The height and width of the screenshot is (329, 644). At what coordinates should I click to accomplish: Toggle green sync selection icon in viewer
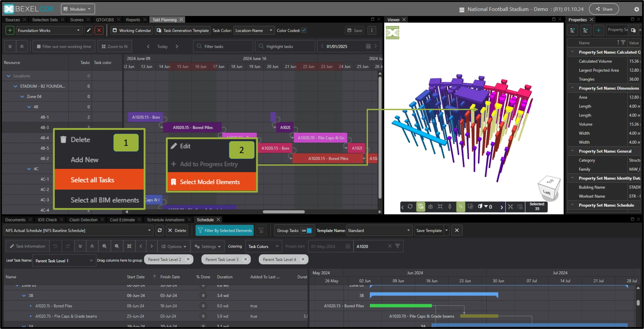tap(420, 207)
